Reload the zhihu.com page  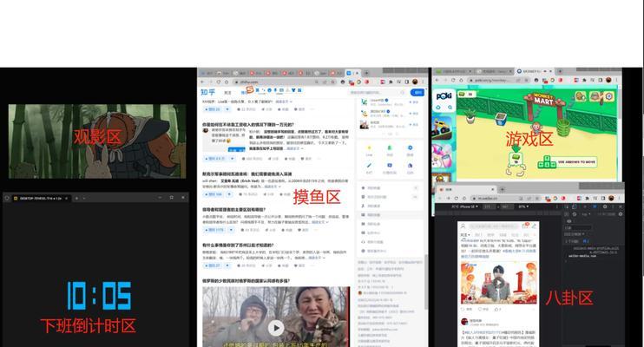[x=219, y=82]
